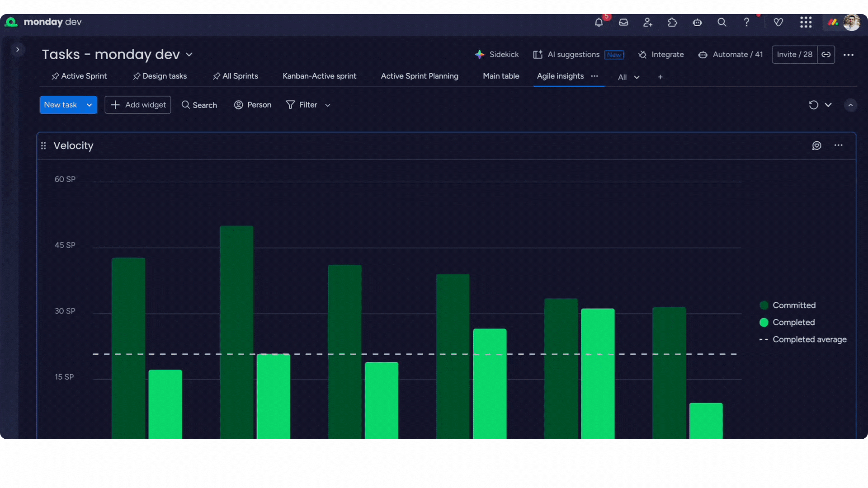Click the monday colorful logo near avatar
This screenshot has width=868, height=488.
tap(833, 22)
